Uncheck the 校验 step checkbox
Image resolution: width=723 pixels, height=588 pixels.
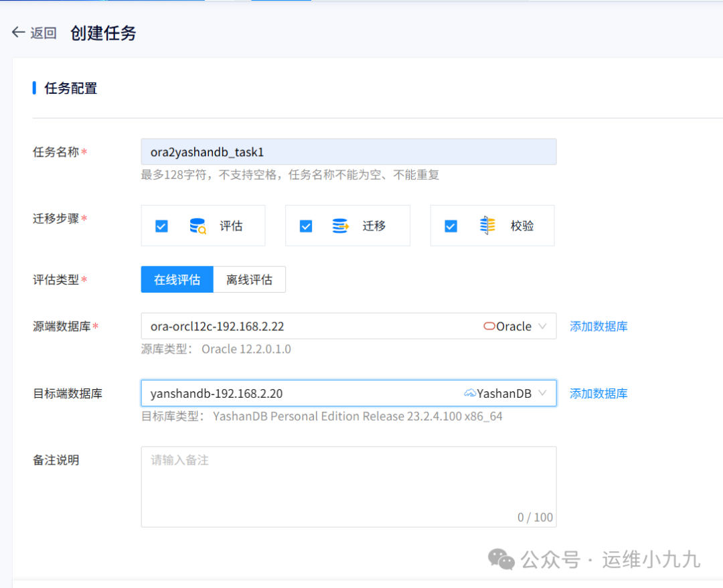(451, 226)
